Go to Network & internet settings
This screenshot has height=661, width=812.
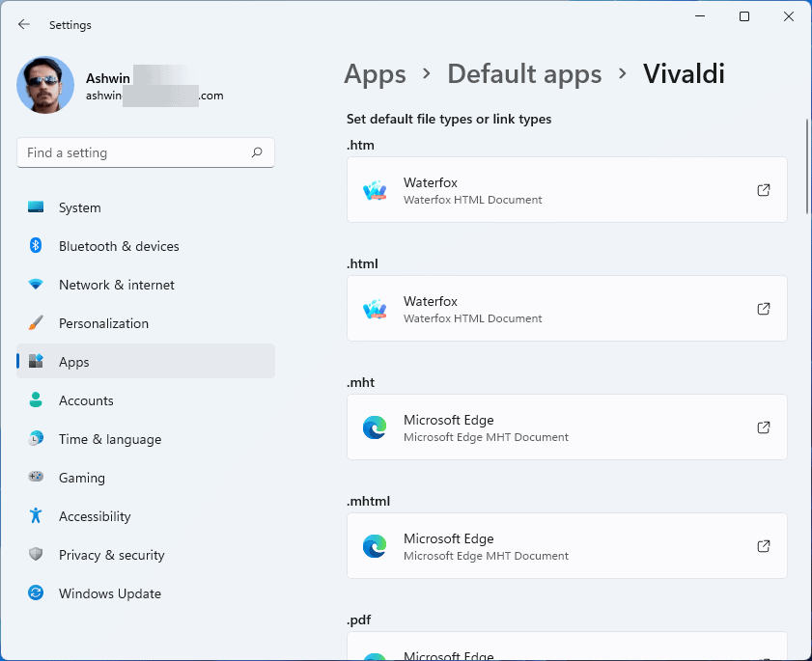click(146, 285)
